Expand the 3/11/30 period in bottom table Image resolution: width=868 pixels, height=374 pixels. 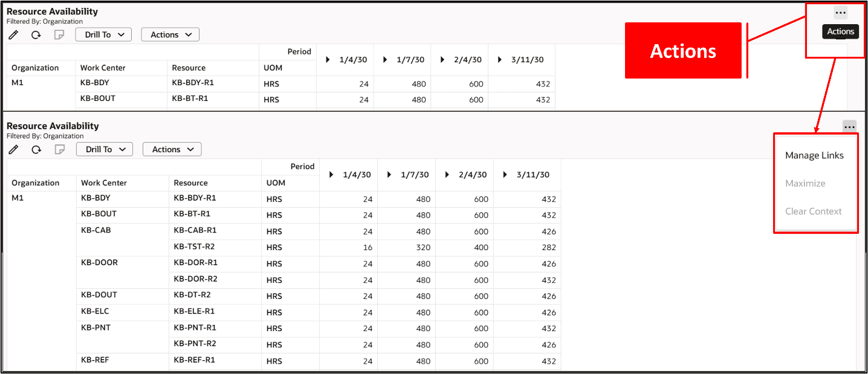(505, 175)
